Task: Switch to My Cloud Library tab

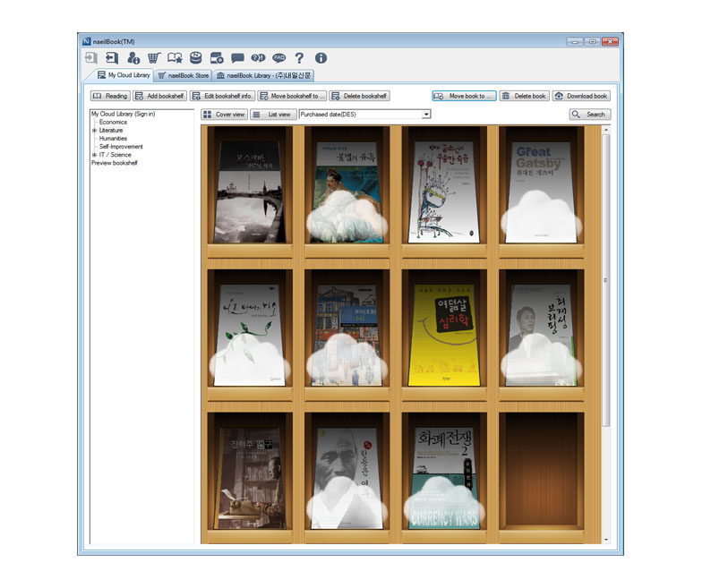Action: click(x=124, y=75)
